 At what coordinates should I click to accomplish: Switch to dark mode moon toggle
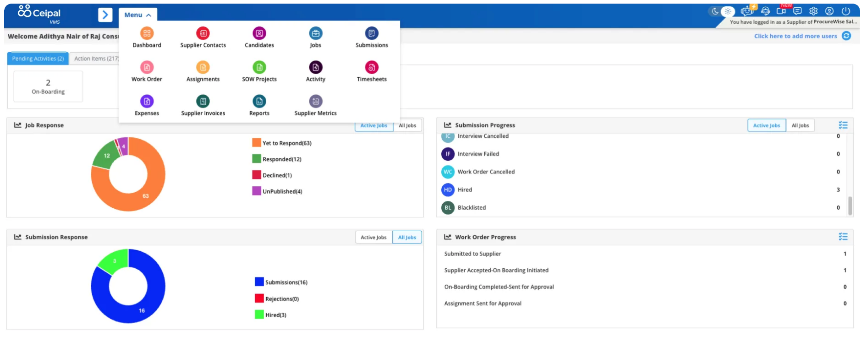[715, 11]
